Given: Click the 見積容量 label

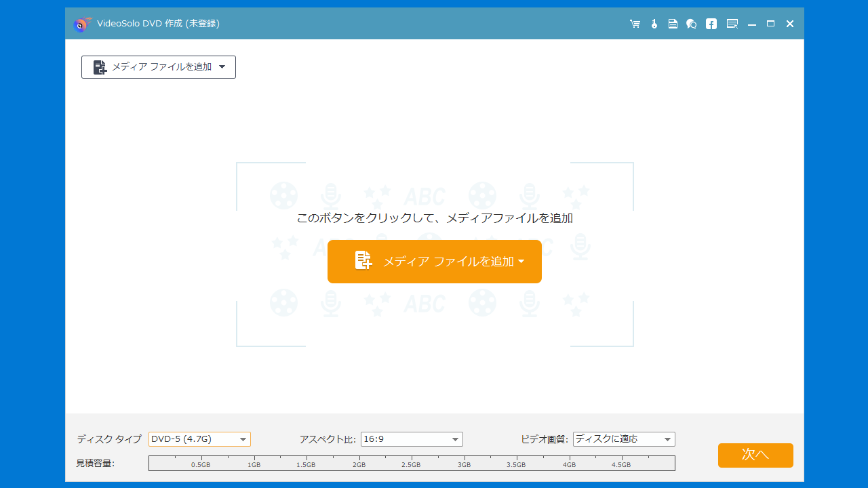Looking at the screenshot, I should (96, 464).
